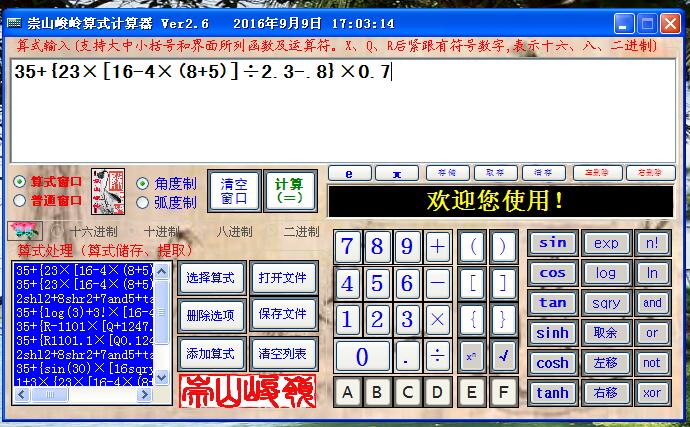The image size is (690, 427).
Task: Click the 清空窗口 clear window button
Action: click(234, 191)
